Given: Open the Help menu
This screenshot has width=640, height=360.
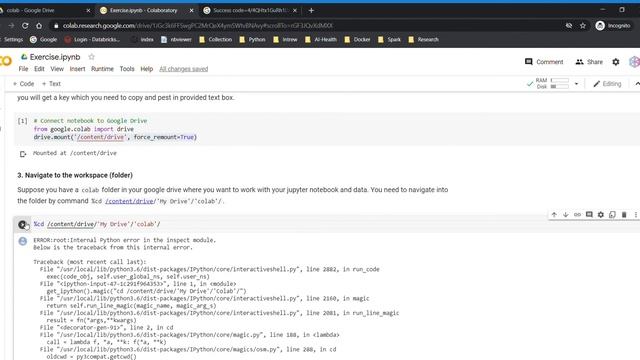Looking at the screenshot, I should (x=147, y=69).
